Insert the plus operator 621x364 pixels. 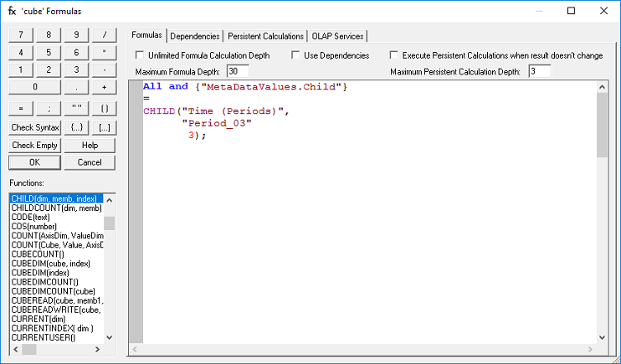pyautogui.click(x=104, y=87)
